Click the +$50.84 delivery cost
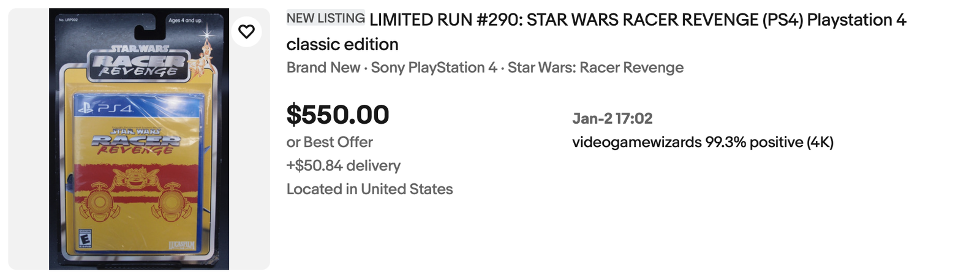 point(343,165)
